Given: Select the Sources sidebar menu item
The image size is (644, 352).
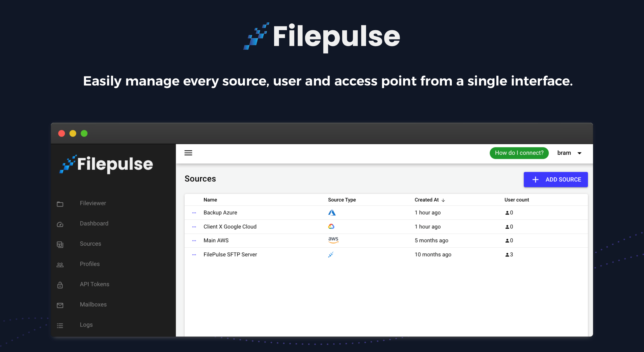Looking at the screenshot, I should coord(90,244).
